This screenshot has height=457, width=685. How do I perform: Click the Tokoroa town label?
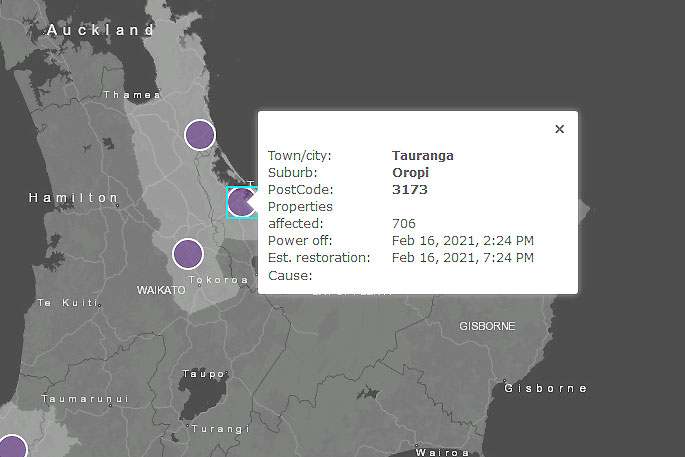click(217, 280)
